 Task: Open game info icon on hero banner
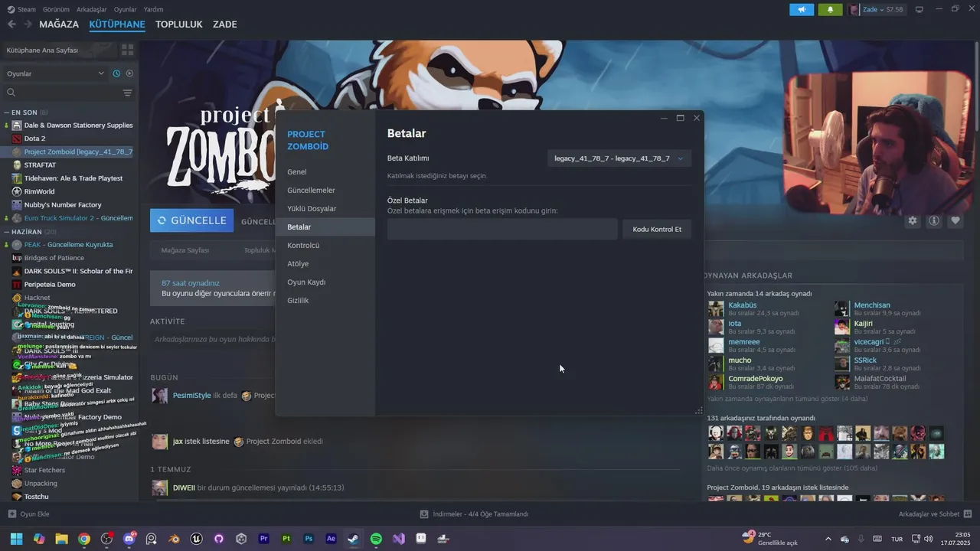click(x=934, y=220)
